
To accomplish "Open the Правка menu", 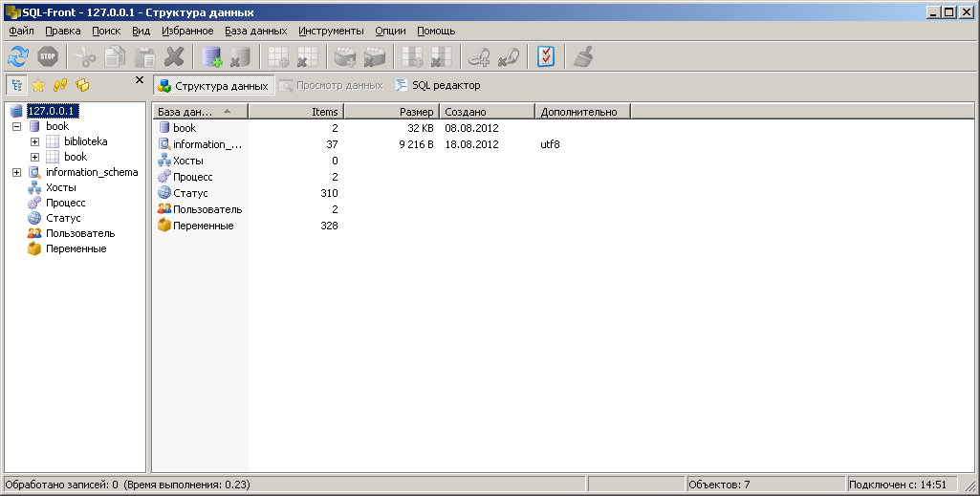I will (x=62, y=31).
